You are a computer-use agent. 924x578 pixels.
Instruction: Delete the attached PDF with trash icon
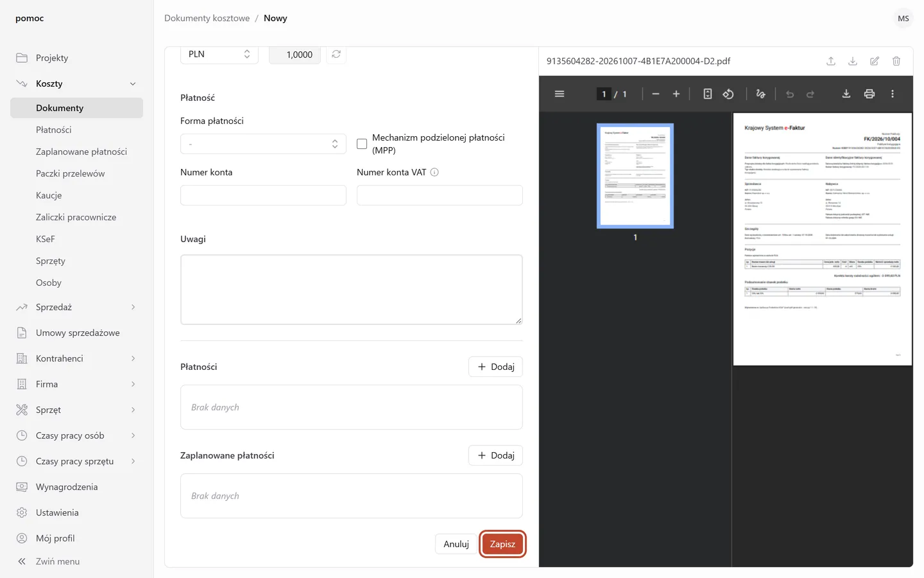896,61
